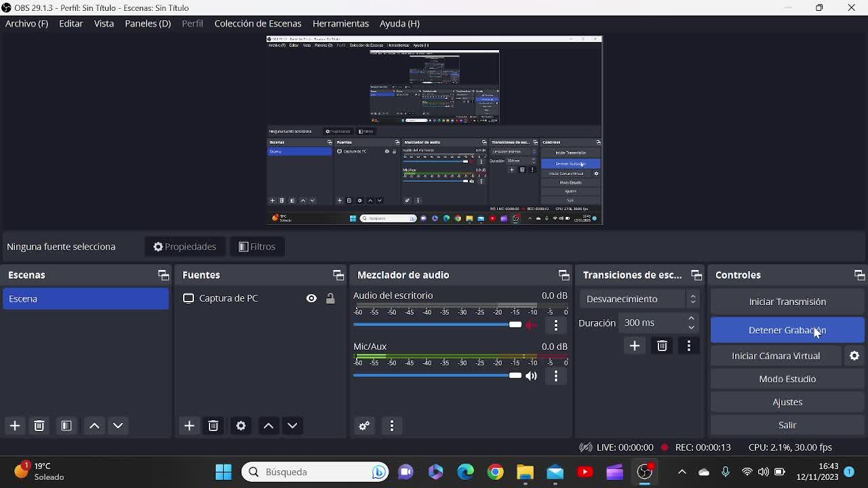Delete the selected transition with trash icon
Image resolution: width=868 pixels, height=488 pixels.
pos(662,346)
